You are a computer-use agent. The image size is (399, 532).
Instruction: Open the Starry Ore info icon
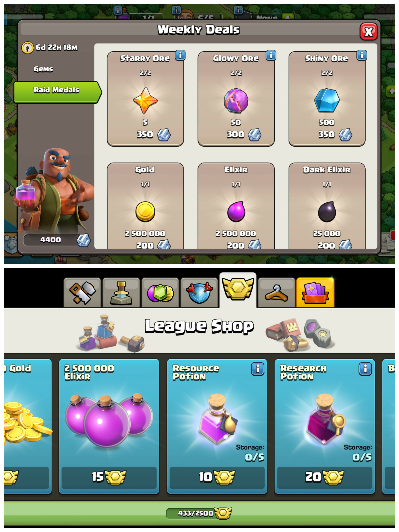click(180, 55)
